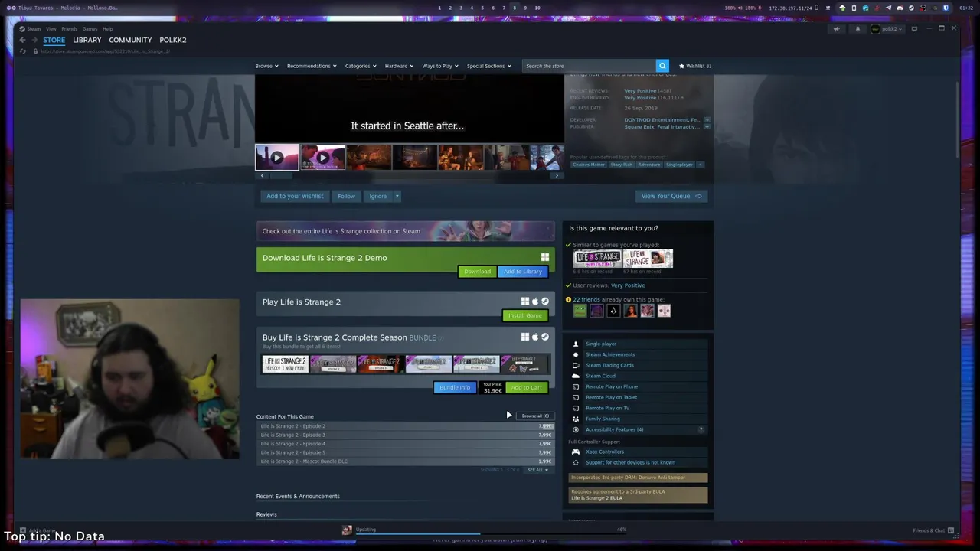Screen dimensions: 980x551
Task: Open the Games menu
Action: coord(90,29)
